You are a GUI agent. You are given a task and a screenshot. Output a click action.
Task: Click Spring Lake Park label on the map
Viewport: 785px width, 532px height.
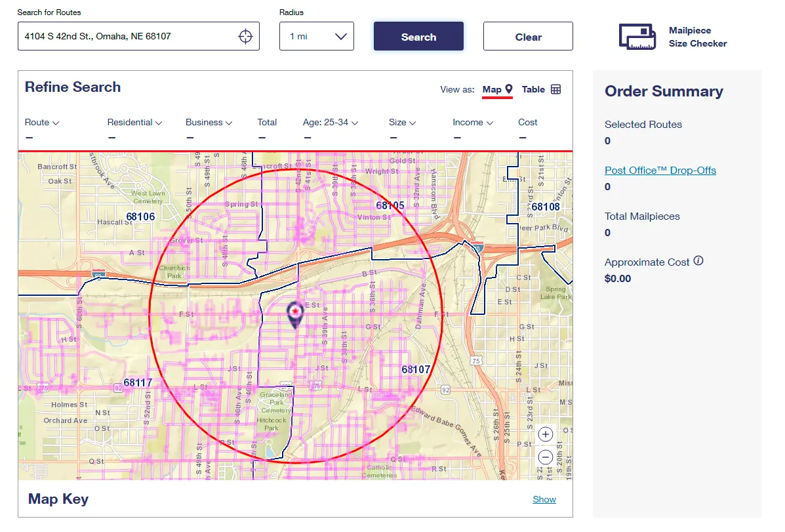pyautogui.click(x=555, y=293)
